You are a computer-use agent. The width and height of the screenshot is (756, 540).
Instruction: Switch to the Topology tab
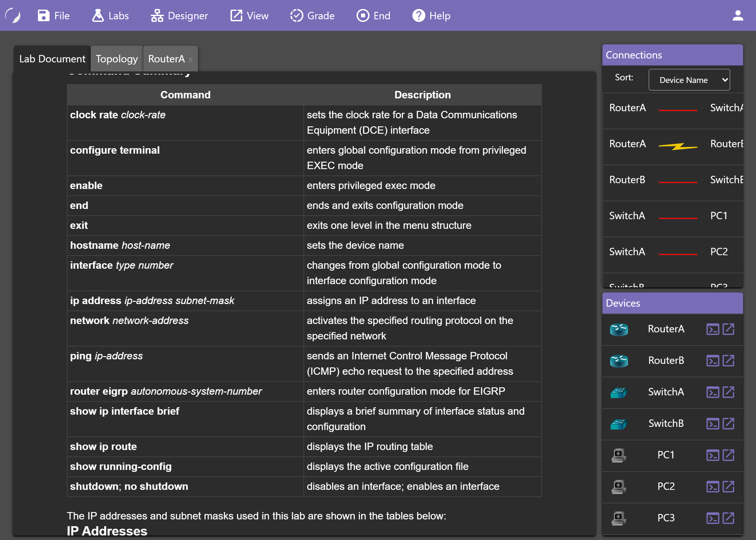tap(117, 59)
